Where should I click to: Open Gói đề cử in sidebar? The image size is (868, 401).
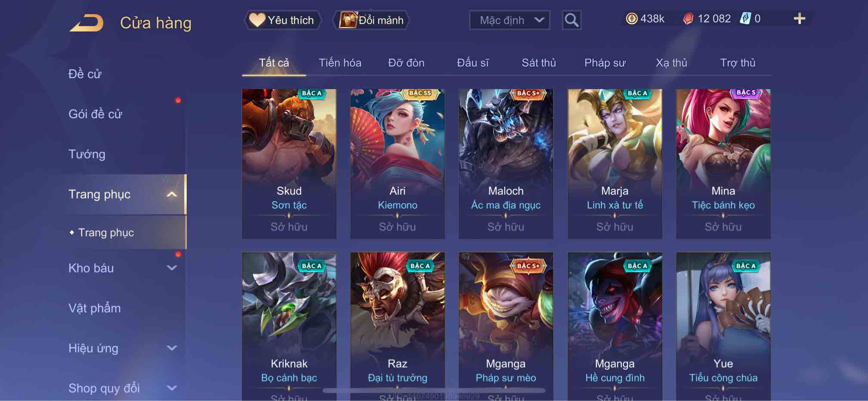tap(95, 114)
